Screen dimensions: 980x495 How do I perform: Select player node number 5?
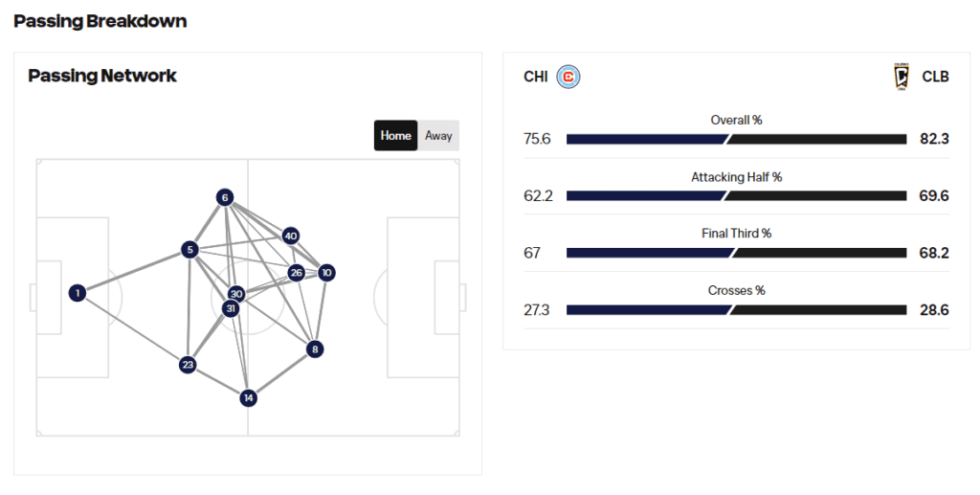(189, 249)
